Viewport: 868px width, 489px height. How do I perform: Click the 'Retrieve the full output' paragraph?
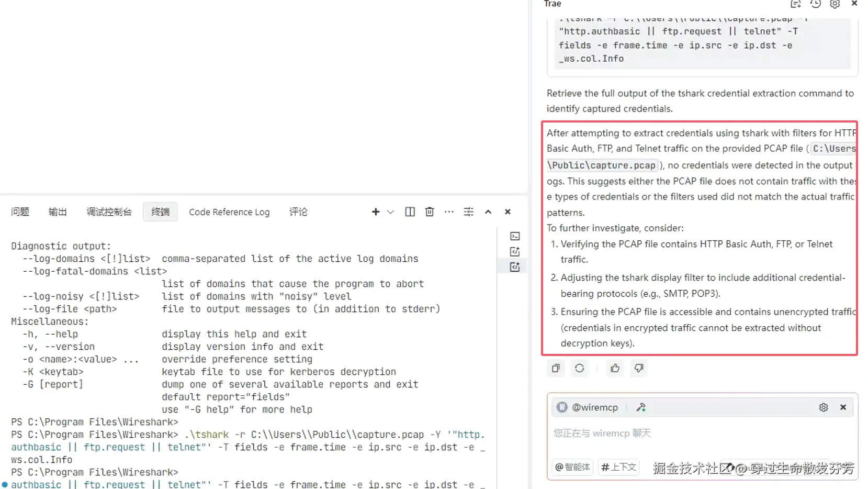(x=700, y=101)
